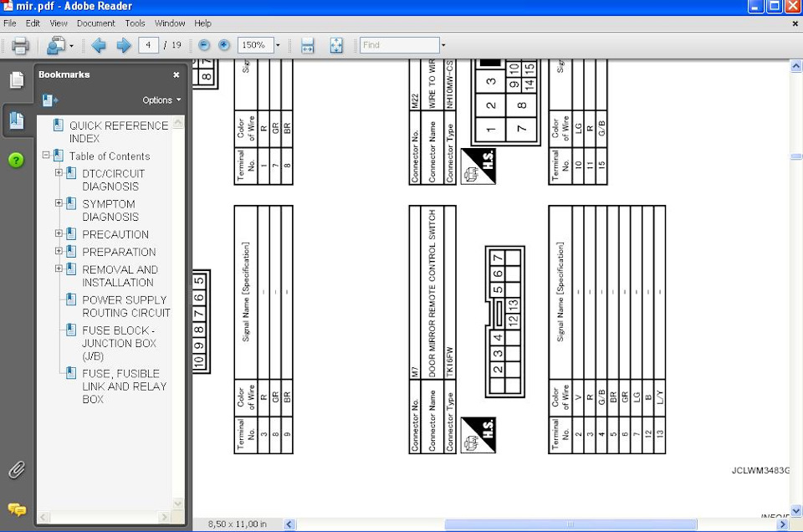Open the Options dropdown in Bookmarks
The height and width of the screenshot is (532, 803).
click(161, 100)
